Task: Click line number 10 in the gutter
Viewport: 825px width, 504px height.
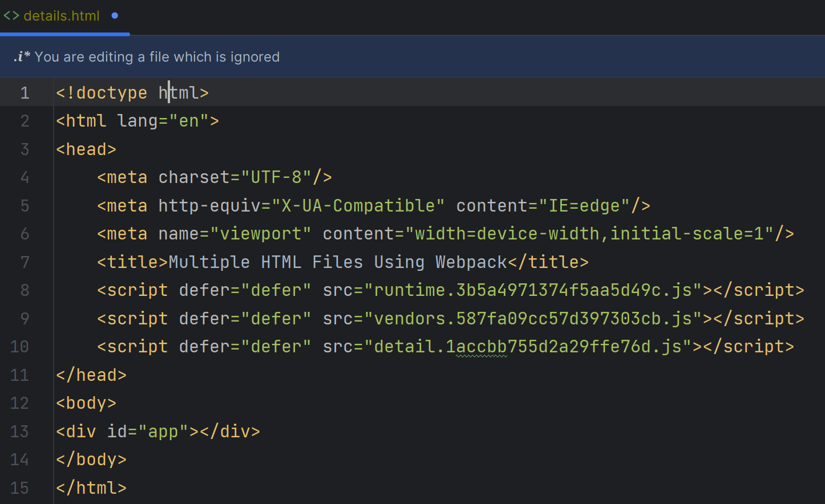Action: 20,347
